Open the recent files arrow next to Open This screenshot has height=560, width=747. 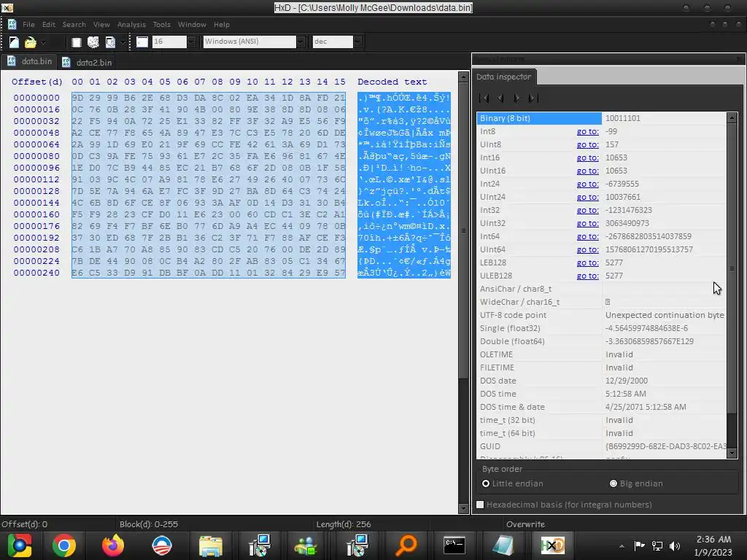[43, 42]
